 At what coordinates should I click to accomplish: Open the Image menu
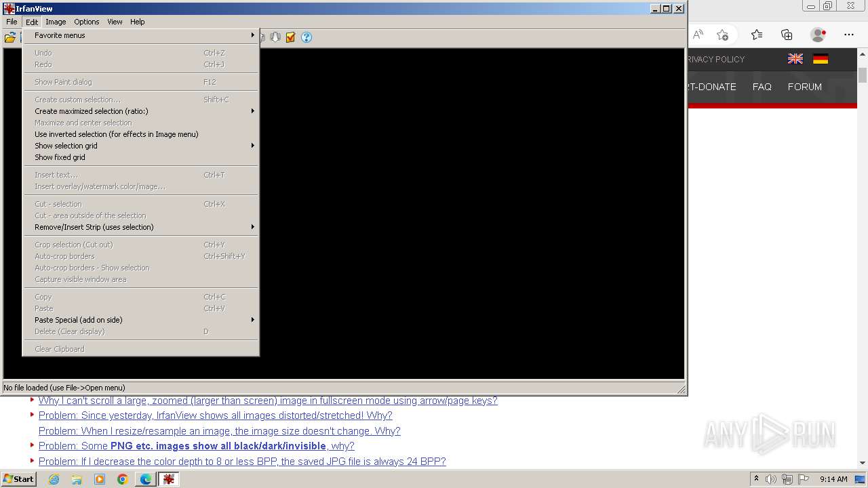56,22
